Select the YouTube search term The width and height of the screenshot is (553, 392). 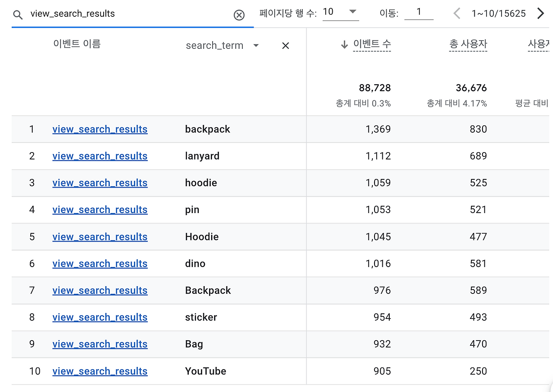(206, 371)
